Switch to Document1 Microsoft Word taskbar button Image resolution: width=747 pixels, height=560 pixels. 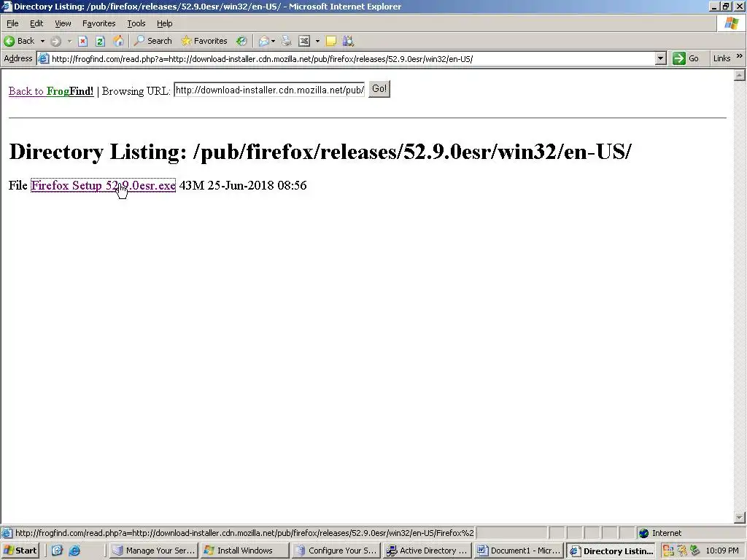point(519,551)
